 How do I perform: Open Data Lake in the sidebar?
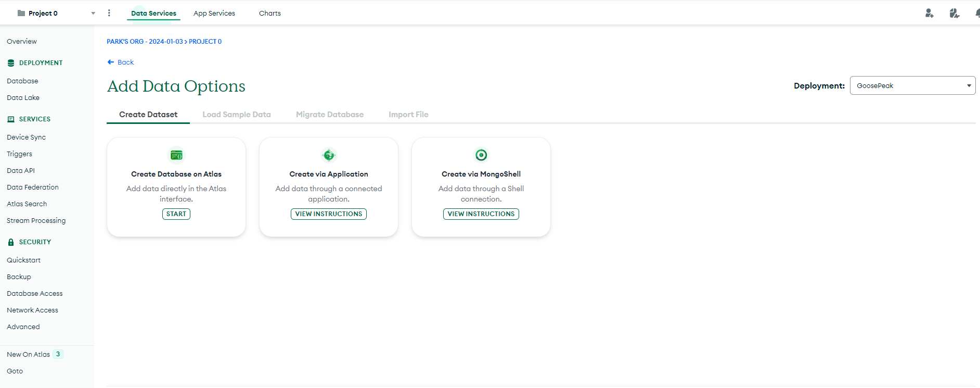23,98
